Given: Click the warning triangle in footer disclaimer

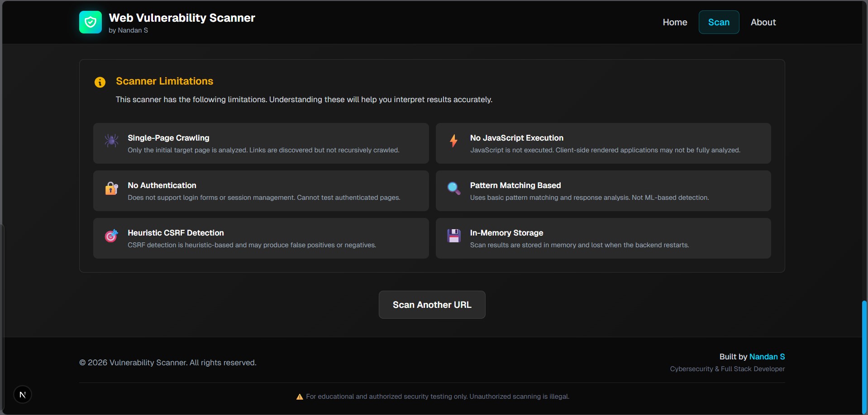Looking at the screenshot, I should pyautogui.click(x=300, y=397).
